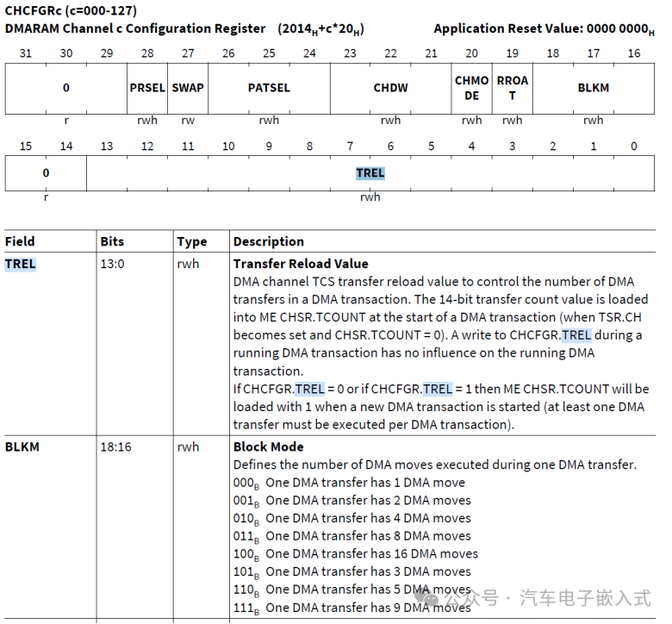Image resolution: width=672 pixels, height=624 pixels.
Task: Select the "rwh" label under PATSEL
Action: click(269, 121)
